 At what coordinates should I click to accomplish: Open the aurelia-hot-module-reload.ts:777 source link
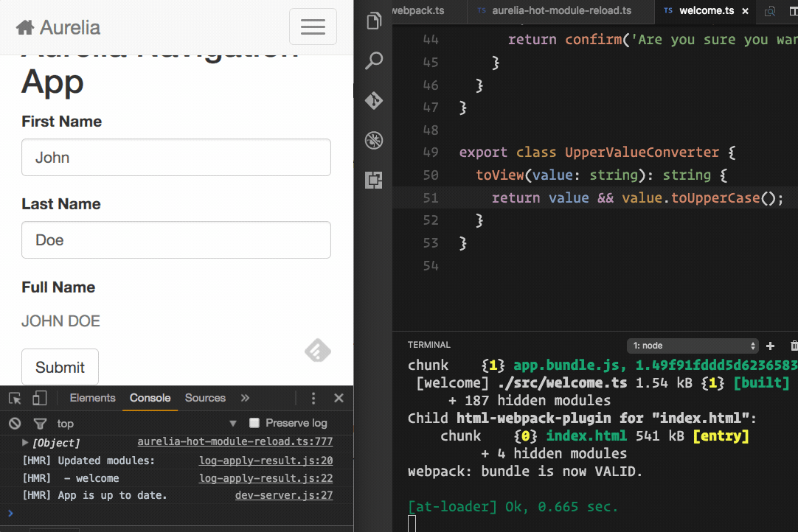[x=235, y=441]
